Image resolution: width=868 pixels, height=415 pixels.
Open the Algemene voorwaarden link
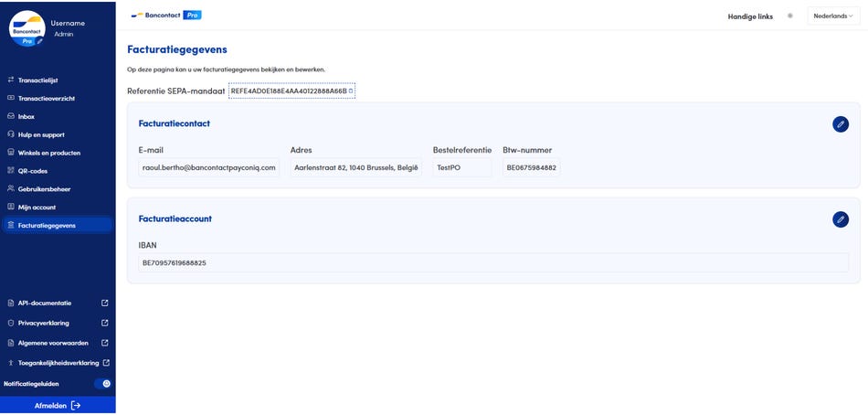53,343
